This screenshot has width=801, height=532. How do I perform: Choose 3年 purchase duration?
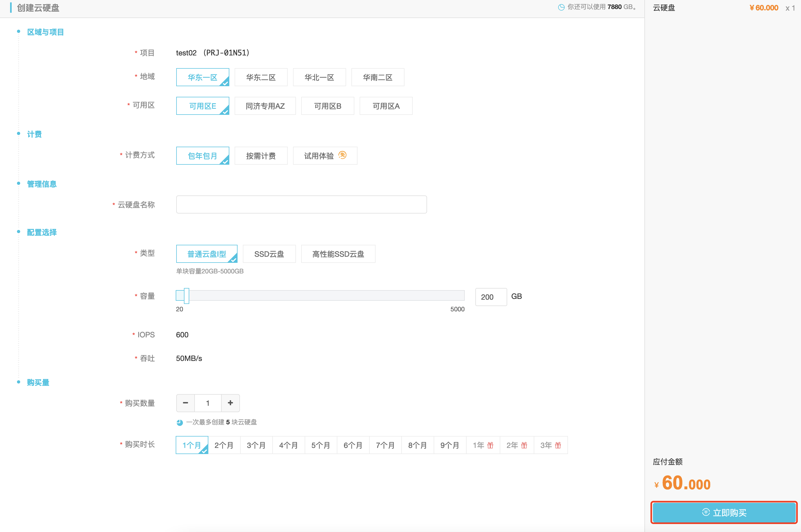coord(551,445)
